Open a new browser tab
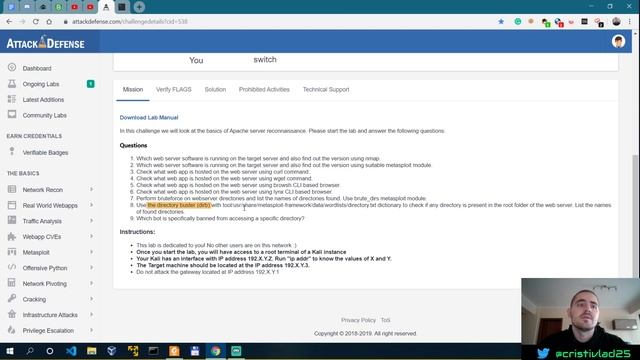640x360 pixels. (x=139, y=7)
